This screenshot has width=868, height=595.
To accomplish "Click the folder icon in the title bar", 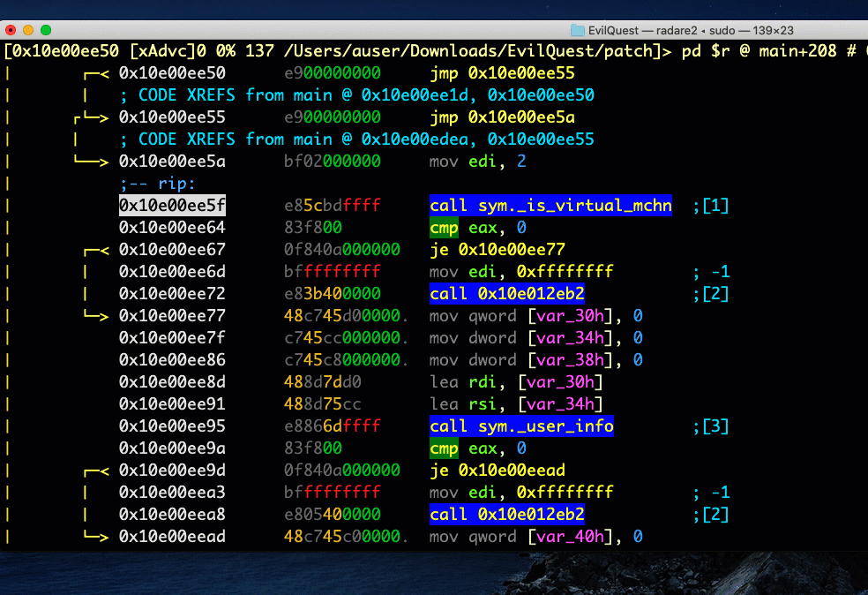I will click(x=578, y=30).
